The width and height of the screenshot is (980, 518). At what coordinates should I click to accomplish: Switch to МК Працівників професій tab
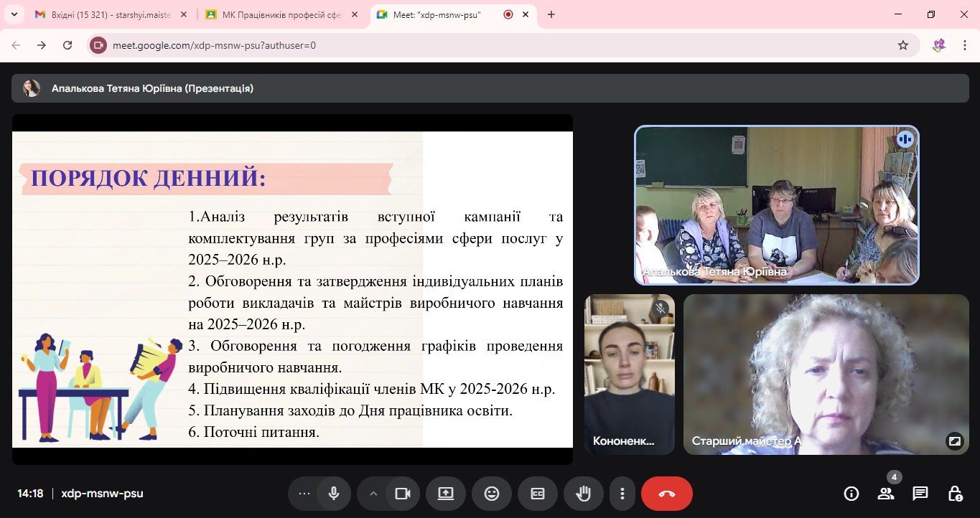tap(280, 14)
